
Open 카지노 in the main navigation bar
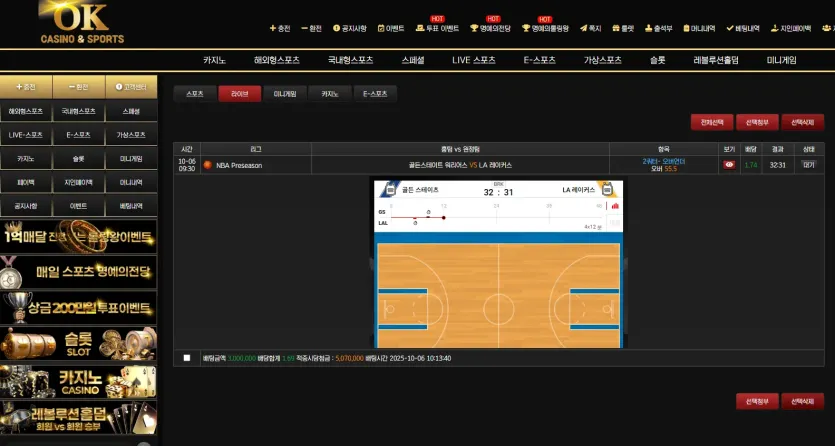[x=214, y=60]
